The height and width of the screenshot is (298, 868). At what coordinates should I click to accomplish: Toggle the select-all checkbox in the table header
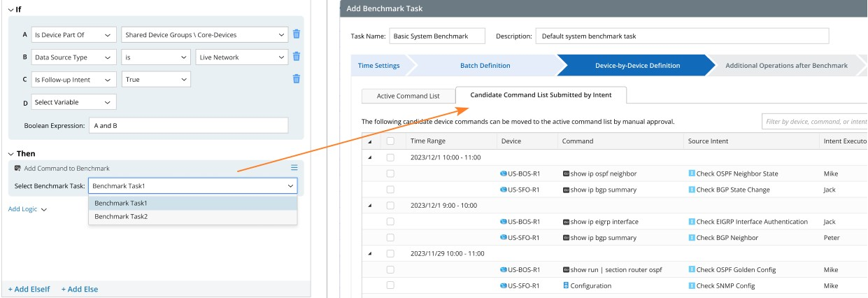tap(390, 141)
